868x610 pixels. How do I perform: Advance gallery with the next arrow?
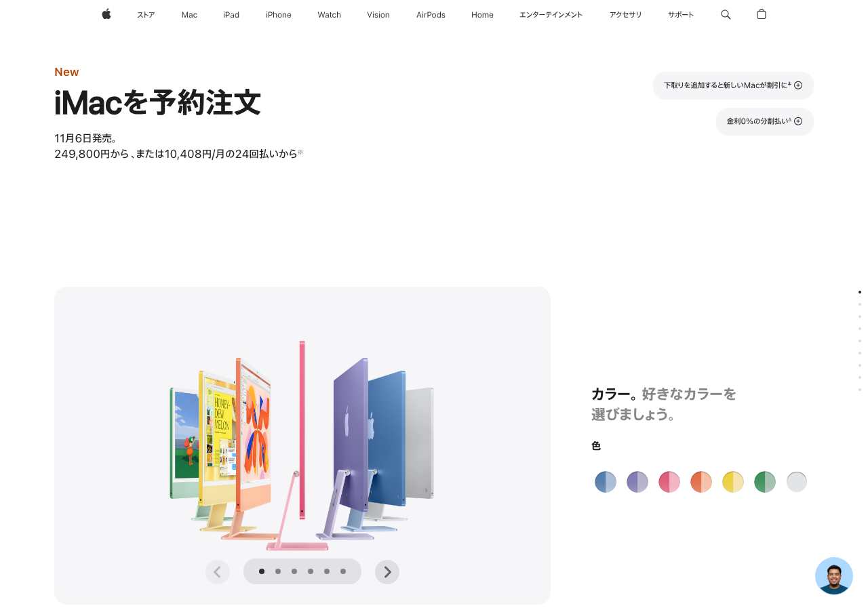pyautogui.click(x=387, y=572)
